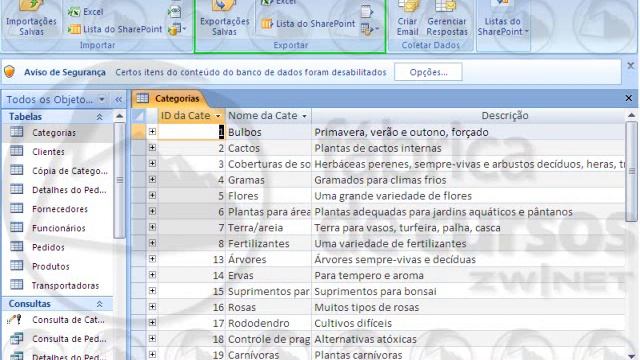Image resolution: width=640 pixels, height=360 pixels.
Task: Click the select-all box of the datasheet
Action: coord(139,116)
